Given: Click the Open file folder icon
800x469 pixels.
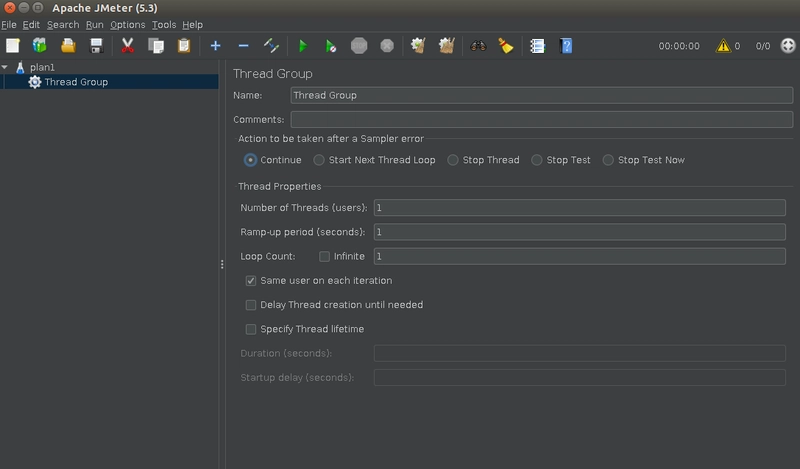Looking at the screenshot, I should [x=68, y=46].
